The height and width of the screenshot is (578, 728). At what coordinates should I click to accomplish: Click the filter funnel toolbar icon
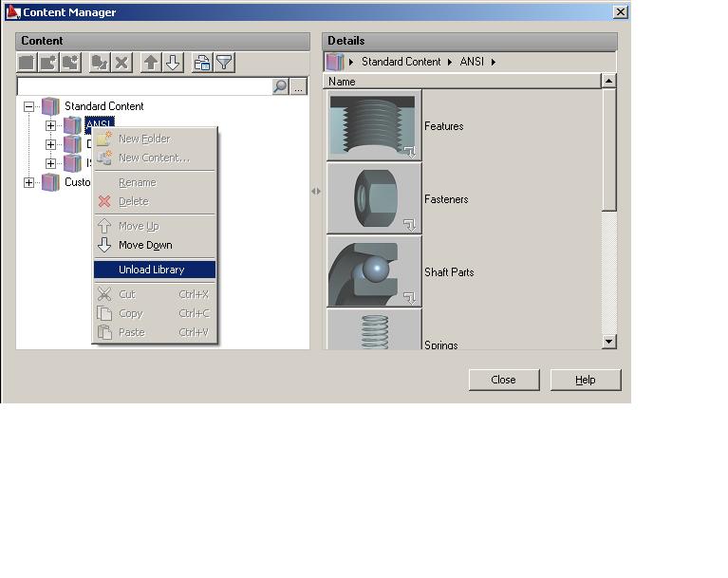[x=224, y=63]
